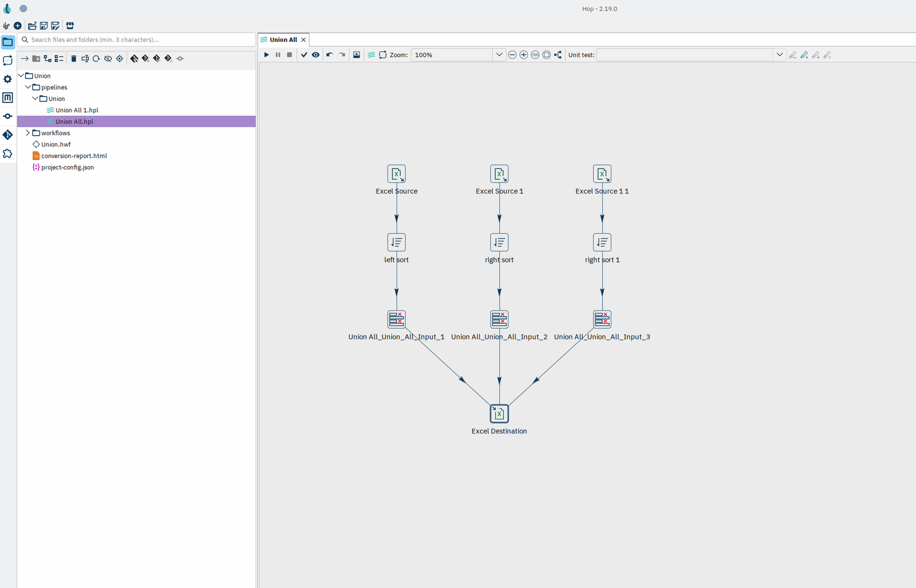Select Union All 1.hpl in the tree
Viewport: 916px width, 588px height.
[77, 110]
